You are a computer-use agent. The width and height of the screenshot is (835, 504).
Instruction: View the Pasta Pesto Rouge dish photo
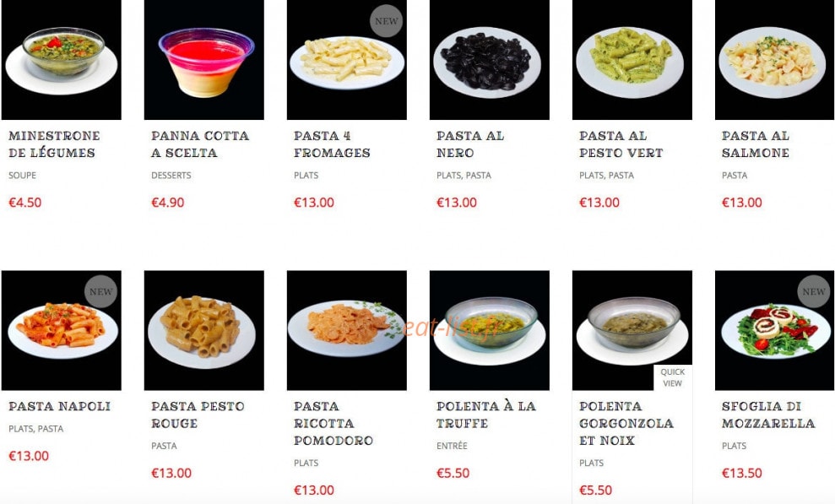[x=204, y=330]
